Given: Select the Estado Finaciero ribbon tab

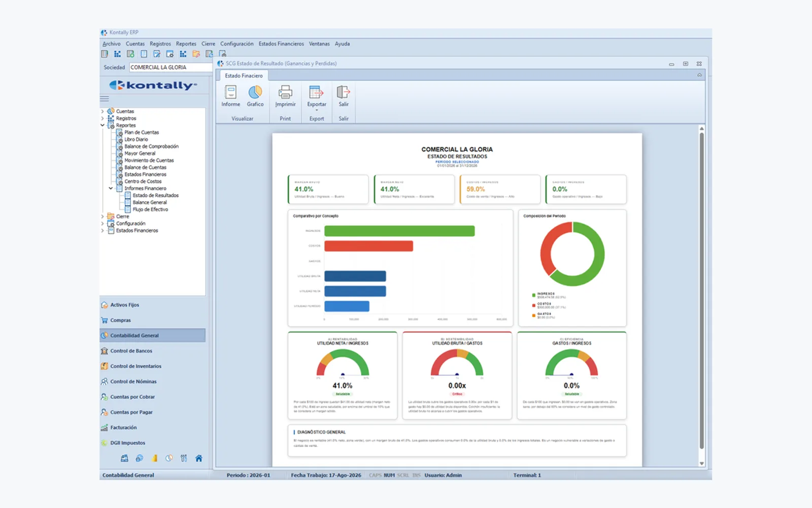Looking at the screenshot, I should (244, 76).
